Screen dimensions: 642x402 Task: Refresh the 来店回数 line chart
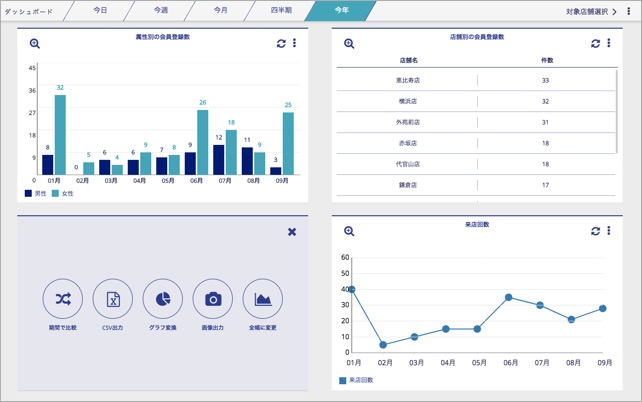pyautogui.click(x=595, y=231)
